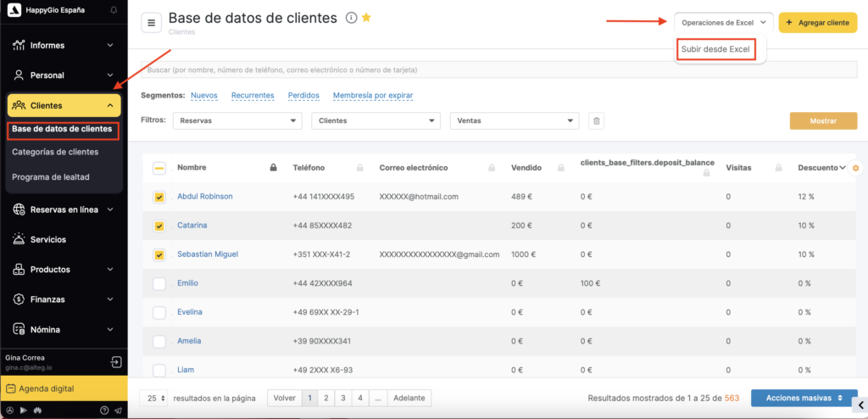Click the client search field

coord(498,70)
